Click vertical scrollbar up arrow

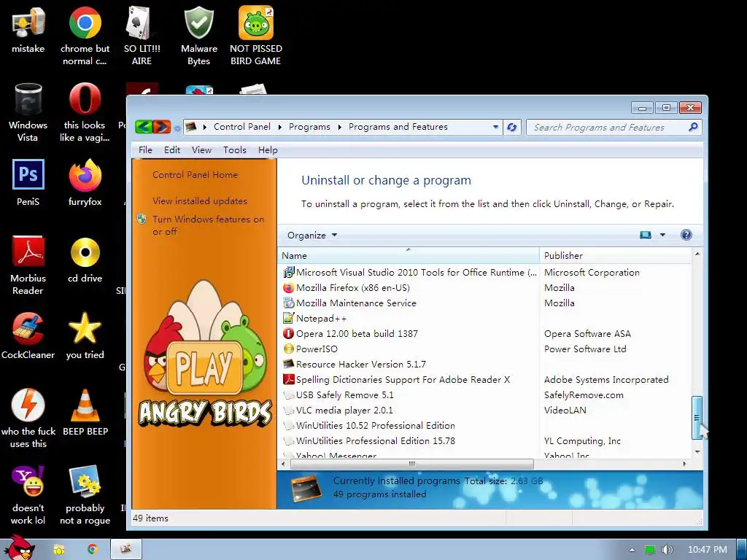697,254
